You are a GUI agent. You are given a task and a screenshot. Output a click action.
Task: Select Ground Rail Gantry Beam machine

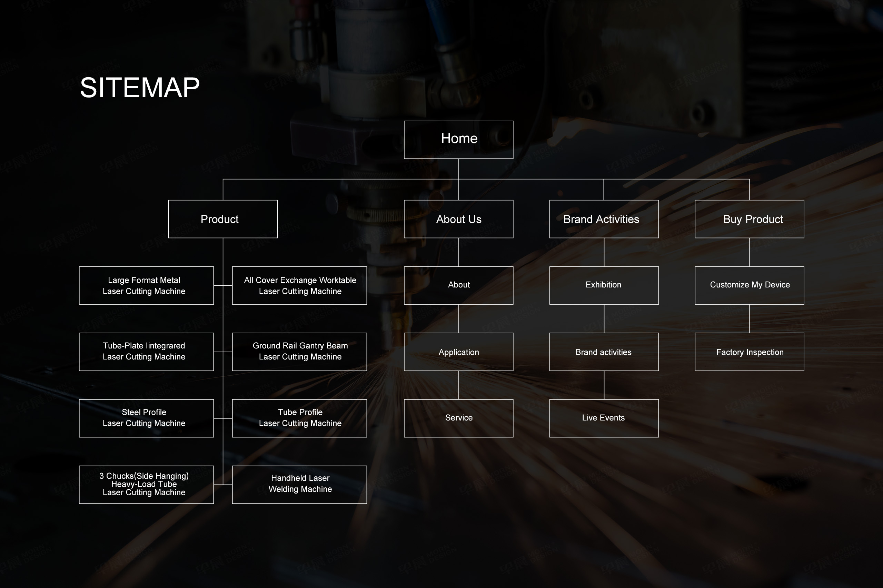point(299,352)
